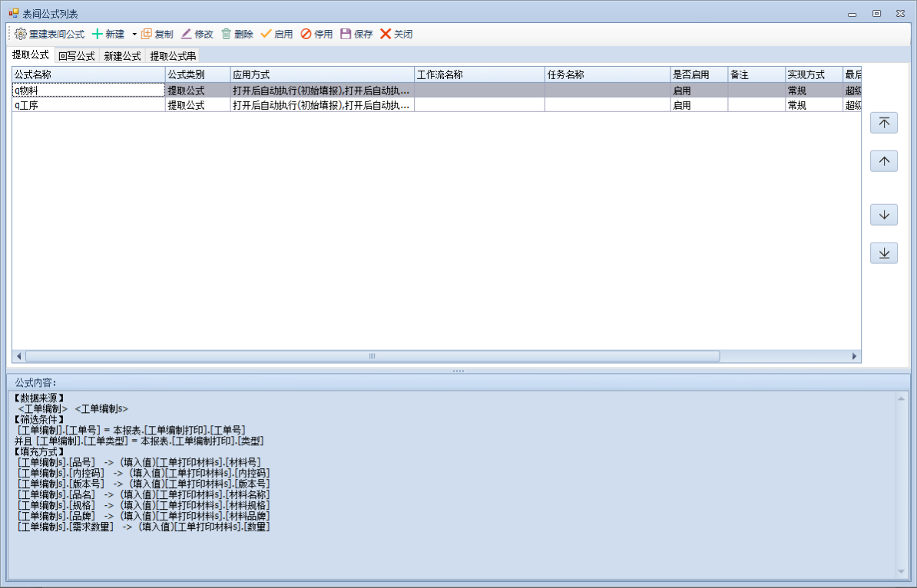Enable the formula with 启用 checkmark
The height and width of the screenshot is (588, 917).
(266, 35)
